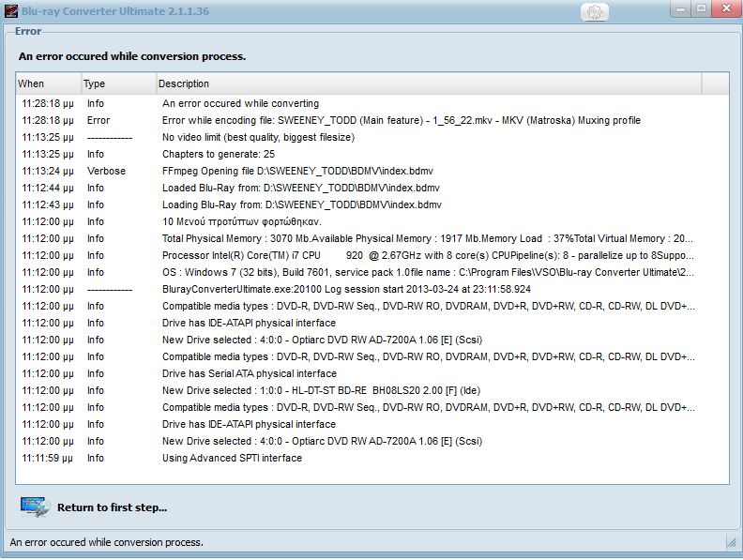Select the 'No video limit' log row
The height and width of the screenshot is (560, 743).
coord(372,137)
